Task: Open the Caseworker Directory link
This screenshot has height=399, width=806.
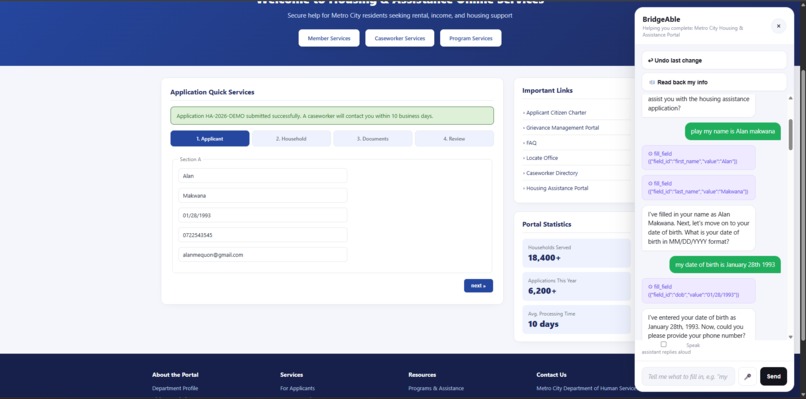Action: [x=551, y=173]
